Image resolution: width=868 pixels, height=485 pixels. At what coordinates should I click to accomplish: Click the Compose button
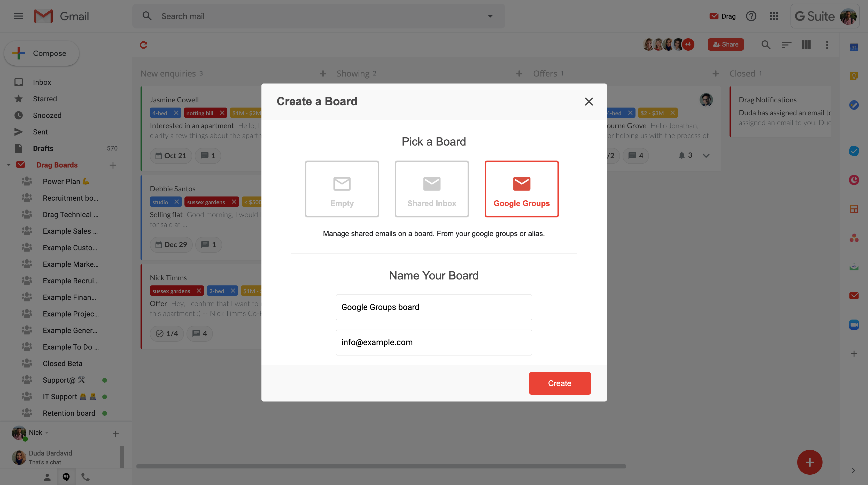42,53
